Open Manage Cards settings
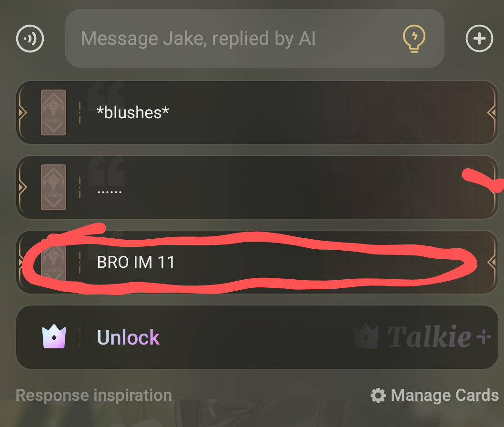The width and height of the screenshot is (504, 427). 434,395
